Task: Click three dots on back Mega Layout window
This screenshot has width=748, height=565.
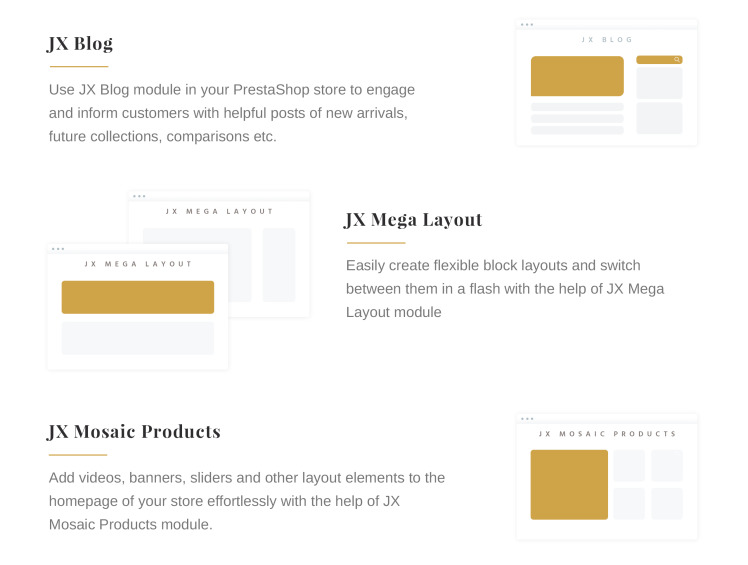Action: pyautogui.click(x=139, y=196)
